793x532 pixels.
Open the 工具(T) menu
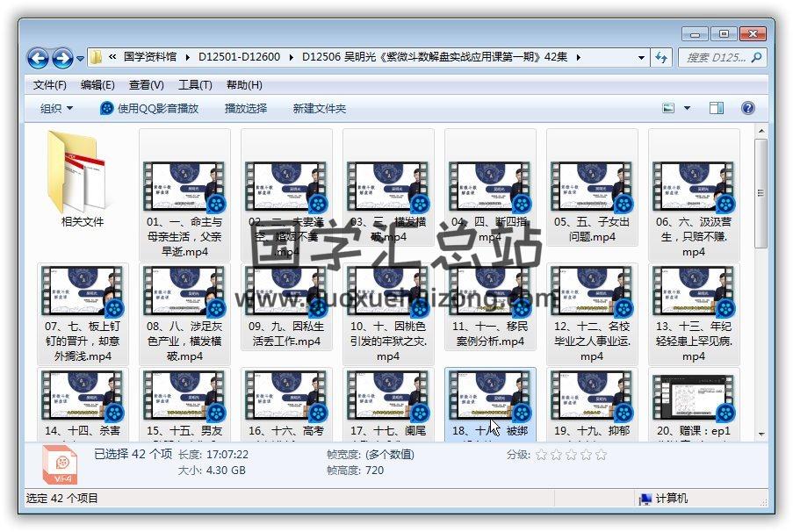pyautogui.click(x=195, y=85)
